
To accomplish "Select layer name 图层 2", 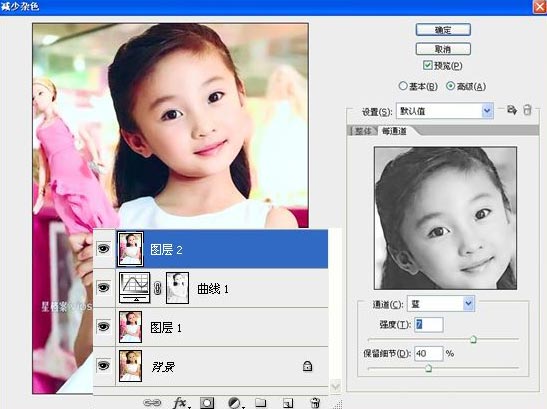I will click(166, 250).
